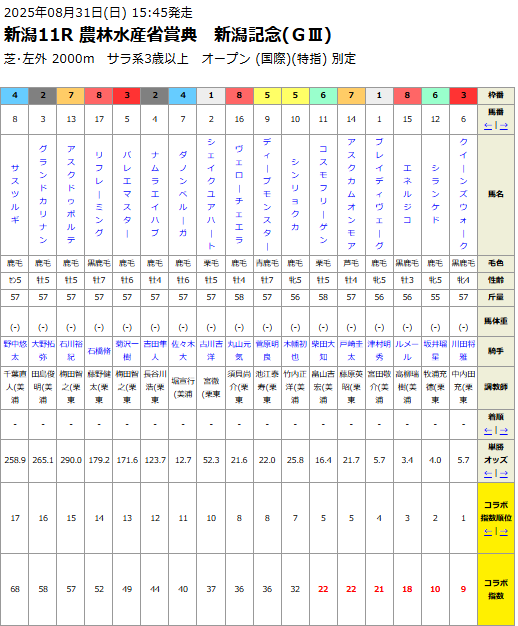The height and width of the screenshot is (626, 518).
Task: Open jockey 川田将雅 link
Action: 463,350
